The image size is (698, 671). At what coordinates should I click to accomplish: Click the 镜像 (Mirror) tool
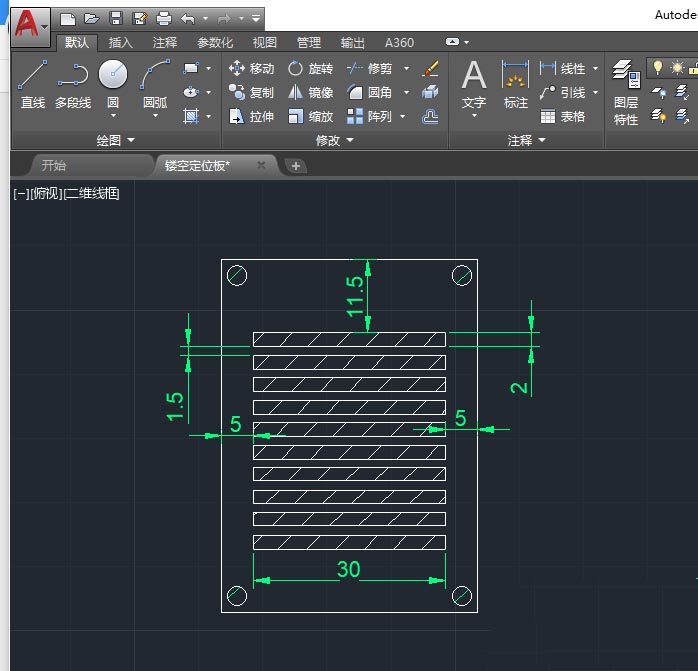click(310, 92)
